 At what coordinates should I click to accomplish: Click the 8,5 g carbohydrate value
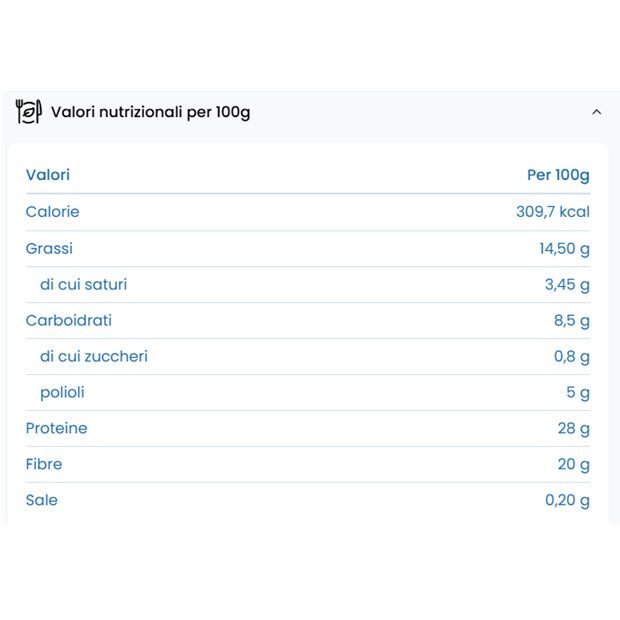572,320
